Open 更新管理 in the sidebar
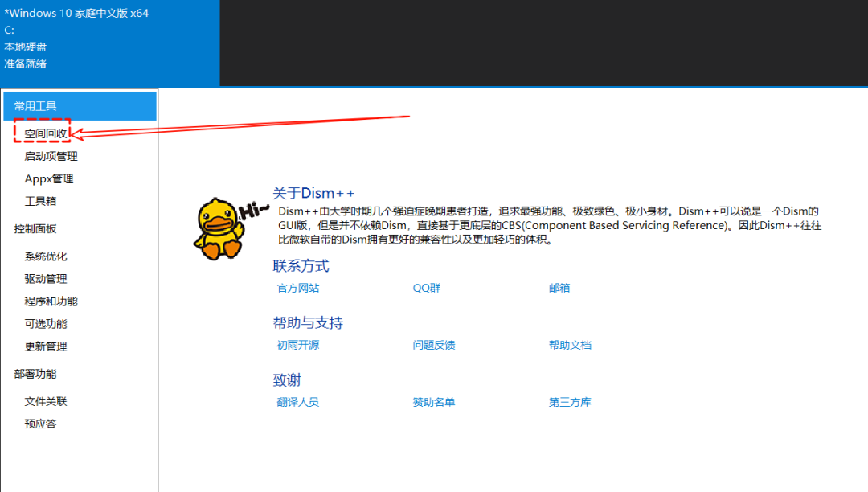Screen dimensions: 868x492 coord(45,346)
